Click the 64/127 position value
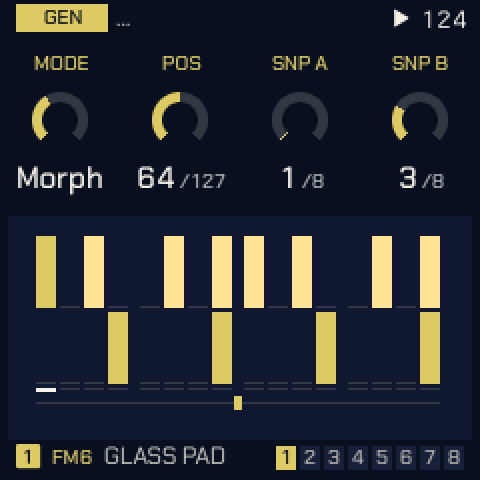 coord(181,178)
